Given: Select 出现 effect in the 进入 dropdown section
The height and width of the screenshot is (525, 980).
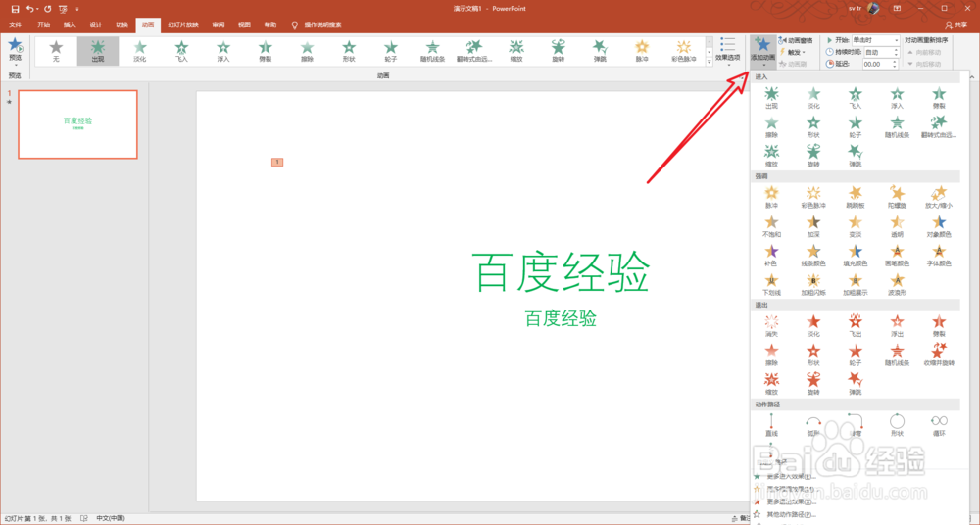Looking at the screenshot, I should (771, 98).
